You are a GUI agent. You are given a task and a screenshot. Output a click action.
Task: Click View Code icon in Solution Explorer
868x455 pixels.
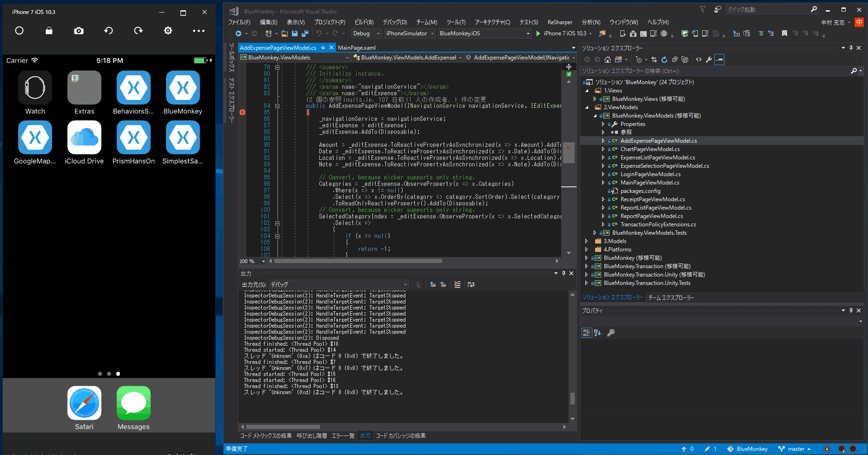click(699, 59)
